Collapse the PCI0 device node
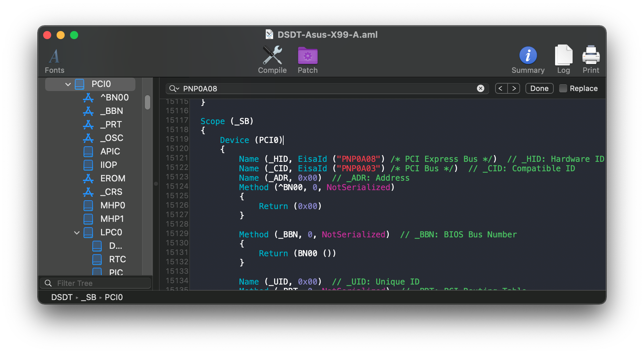The width and height of the screenshot is (644, 354). (67, 84)
